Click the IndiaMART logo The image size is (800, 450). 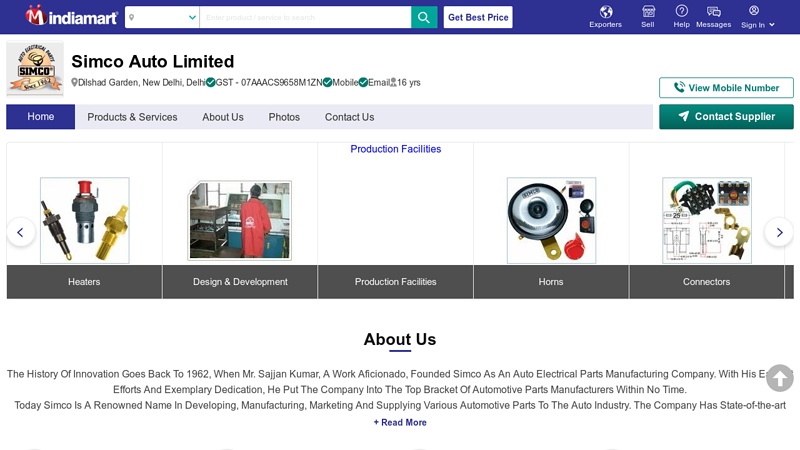(x=71, y=17)
